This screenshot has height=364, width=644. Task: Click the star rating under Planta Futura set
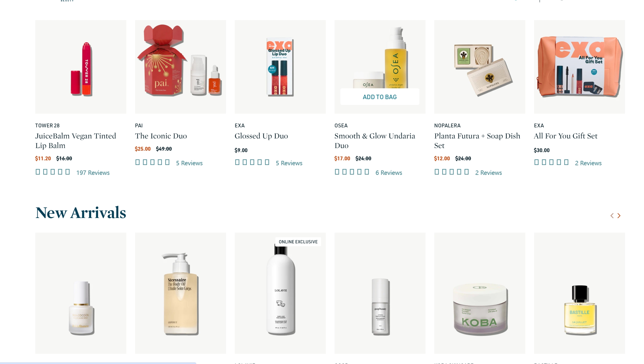tap(452, 172)
